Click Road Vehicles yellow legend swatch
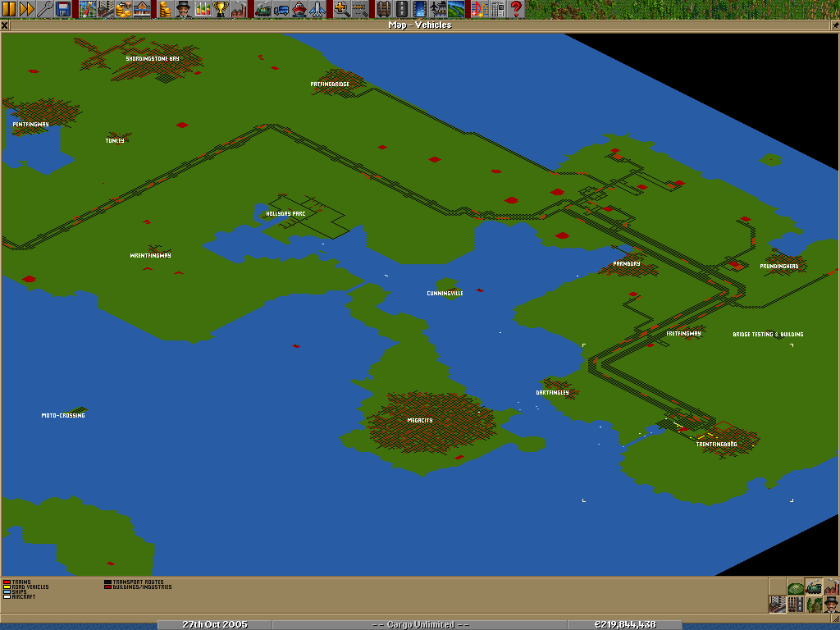This screenshot has height=630, width=840. (7, 587)
